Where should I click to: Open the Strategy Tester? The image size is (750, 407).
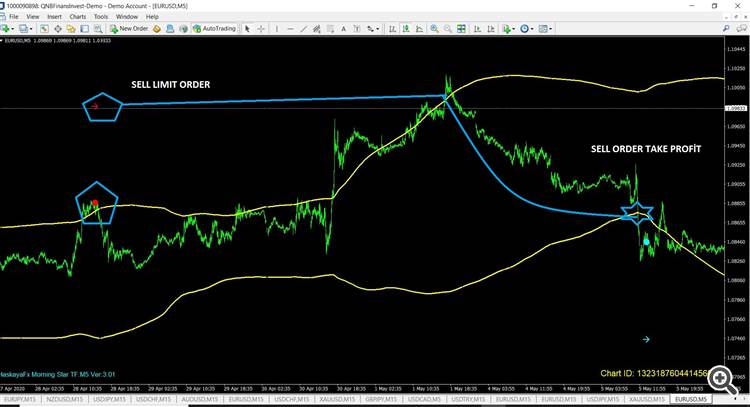click(x=98, y=29)
